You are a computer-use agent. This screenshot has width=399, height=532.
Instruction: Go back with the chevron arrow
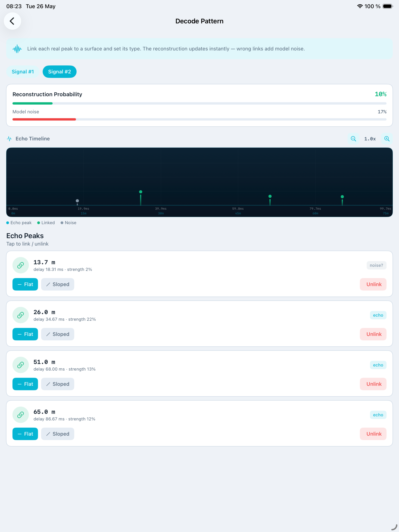click(12, 21)
